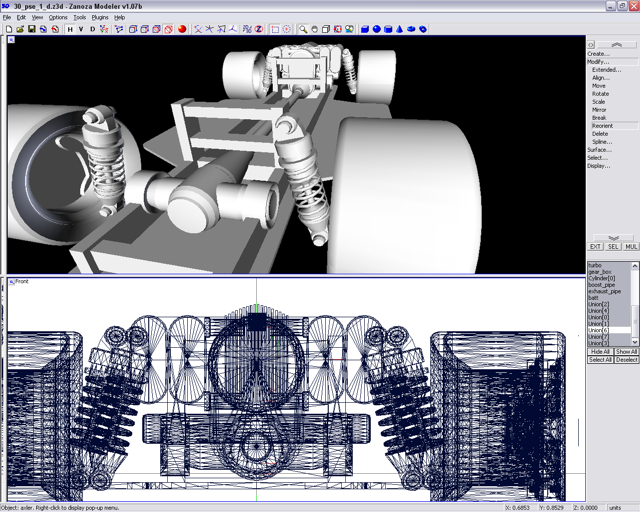
Task: Select the magnifier zoom tool
Action: tap(302, 29)
